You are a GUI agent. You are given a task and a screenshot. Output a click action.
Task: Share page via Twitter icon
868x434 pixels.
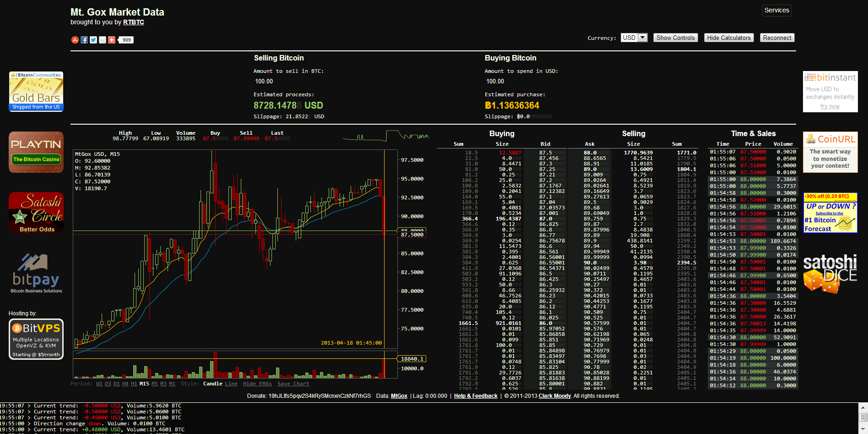click(x=93, y=40)
